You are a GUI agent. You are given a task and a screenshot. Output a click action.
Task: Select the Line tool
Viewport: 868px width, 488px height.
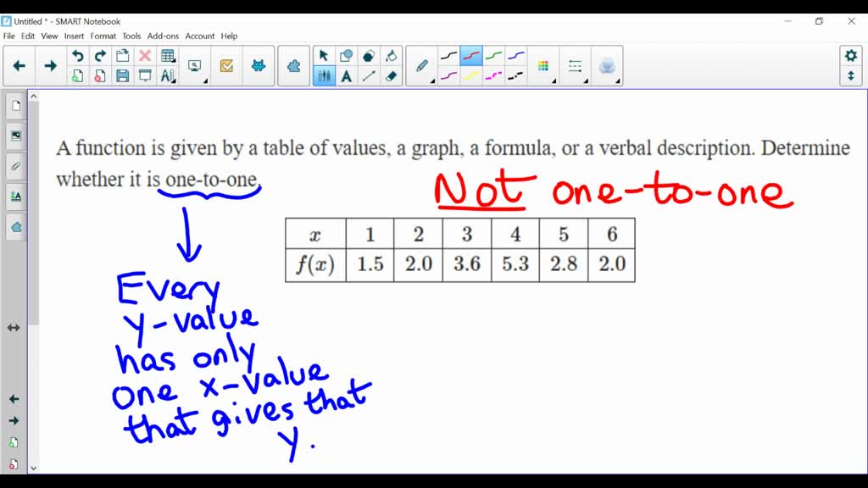click(367, 76)
